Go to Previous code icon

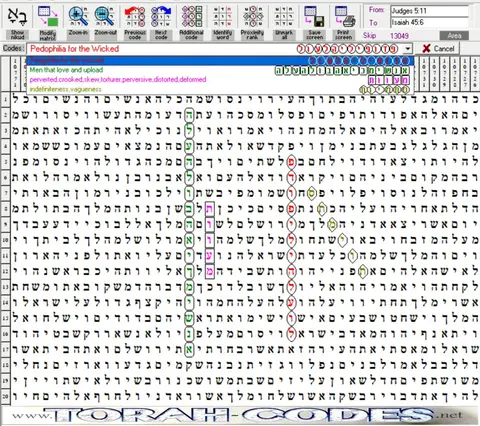click(x=135, y=17)
